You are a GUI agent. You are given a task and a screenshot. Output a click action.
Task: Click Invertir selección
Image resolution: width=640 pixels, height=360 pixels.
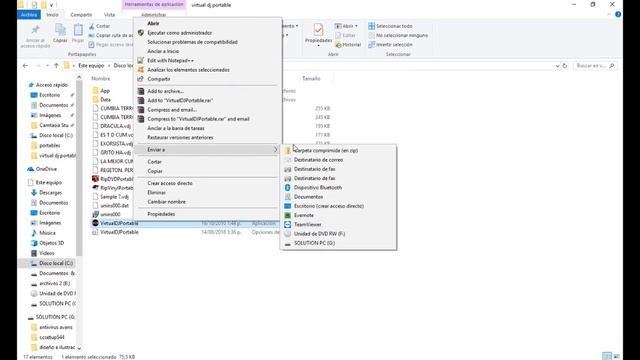(390, 45)
